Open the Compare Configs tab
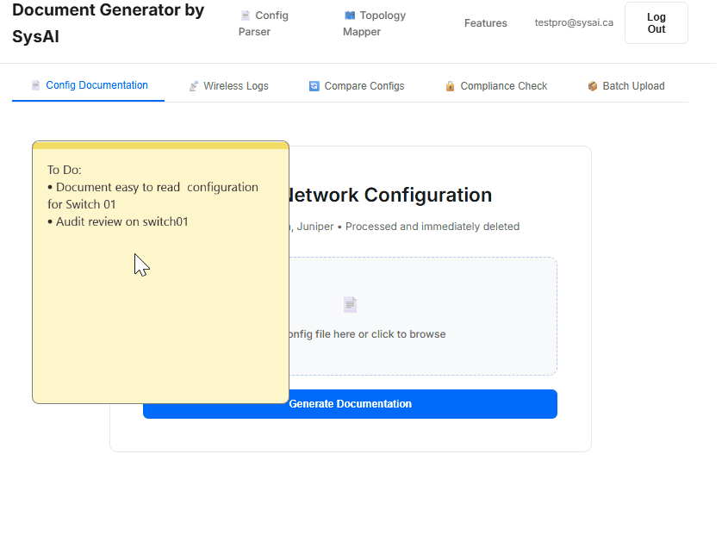This screenshot has height=560, width=728. (x=364, y=86)
